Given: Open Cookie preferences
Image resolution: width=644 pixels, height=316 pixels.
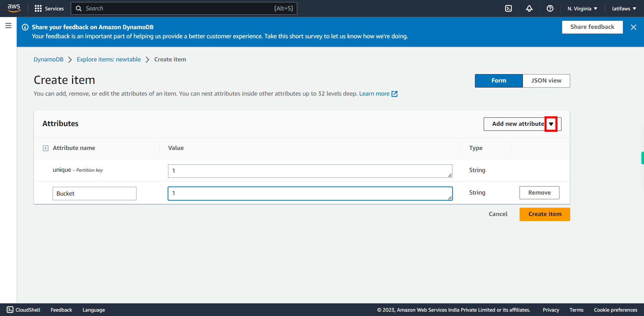Looking at the screenshot, I should [x=615, y=310].
